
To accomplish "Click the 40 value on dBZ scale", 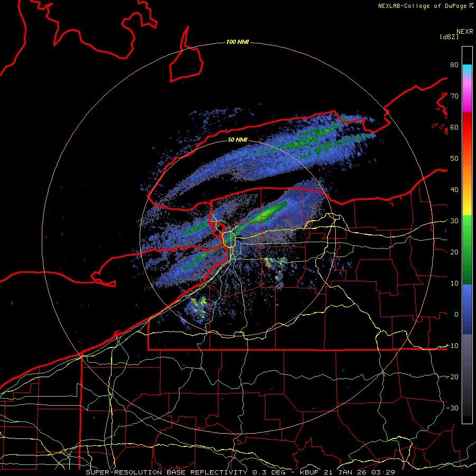I will [454, 190].
